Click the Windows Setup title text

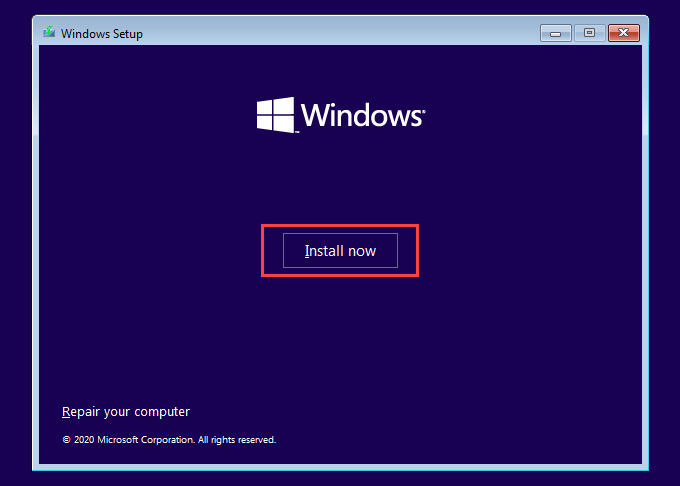tap(102, 34)
